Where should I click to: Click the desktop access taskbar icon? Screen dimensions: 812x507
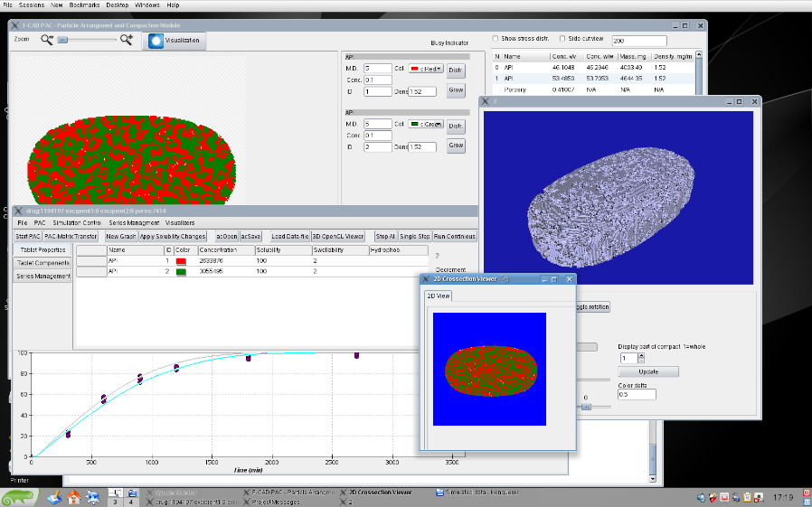coord(54,498)
